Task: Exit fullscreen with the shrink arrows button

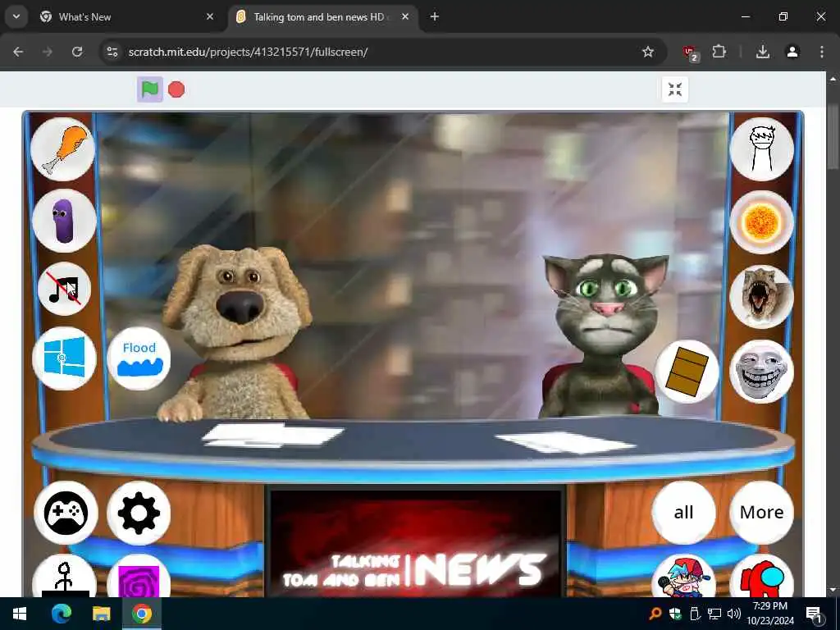Action: point(675,89)
